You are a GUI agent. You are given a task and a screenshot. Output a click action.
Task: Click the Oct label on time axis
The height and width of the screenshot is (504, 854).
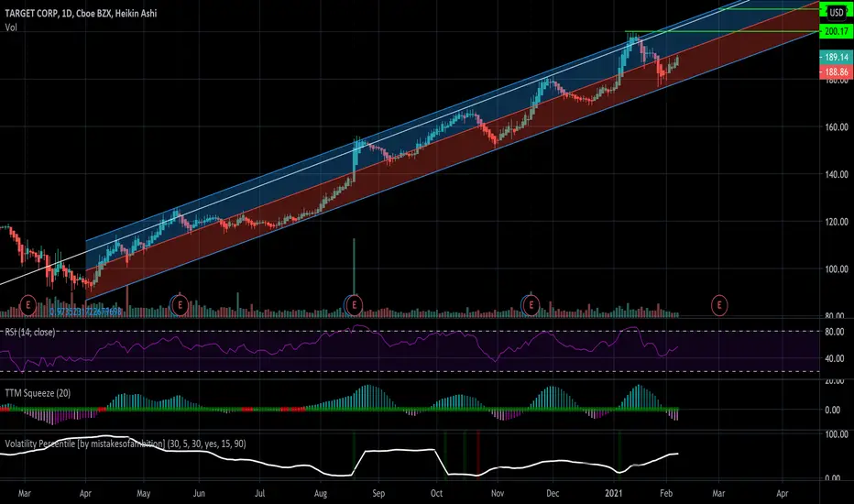point(436,493)
